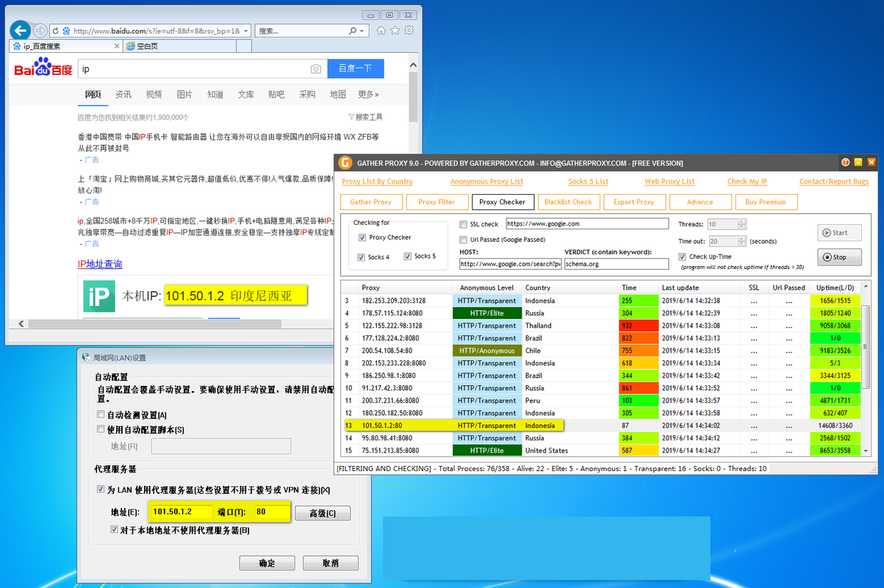Viewport: 884px width, 588px height.
Task: Expand the search provider dropdown arrow
Action: point(363,31)
